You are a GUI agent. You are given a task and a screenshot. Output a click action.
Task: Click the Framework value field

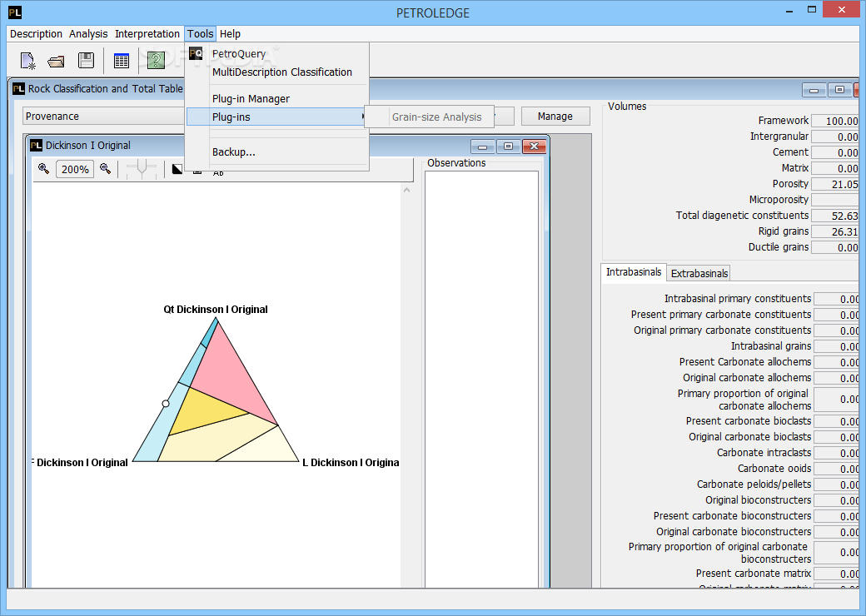[834, 121]
